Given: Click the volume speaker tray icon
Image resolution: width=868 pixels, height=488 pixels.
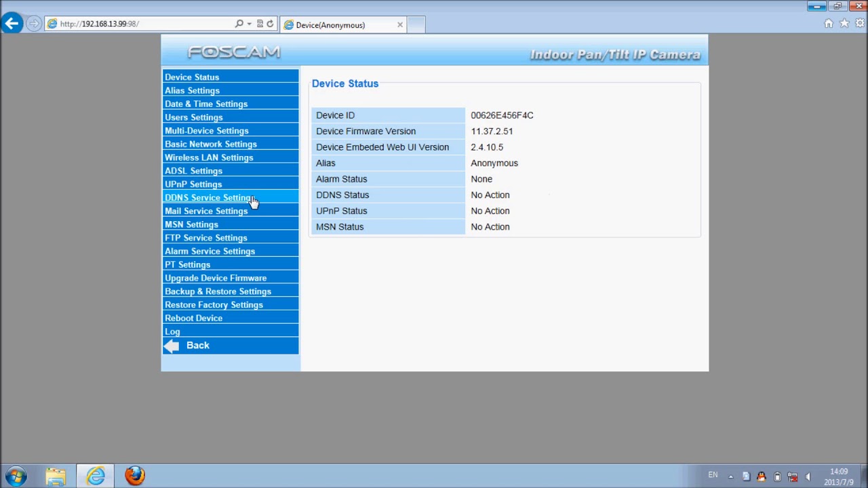Looking at the screenshot, I should pyautogui.click(x=808, y=476).
